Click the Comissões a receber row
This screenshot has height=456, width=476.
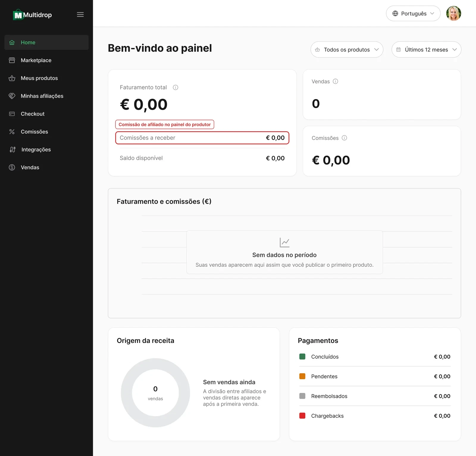202,138
